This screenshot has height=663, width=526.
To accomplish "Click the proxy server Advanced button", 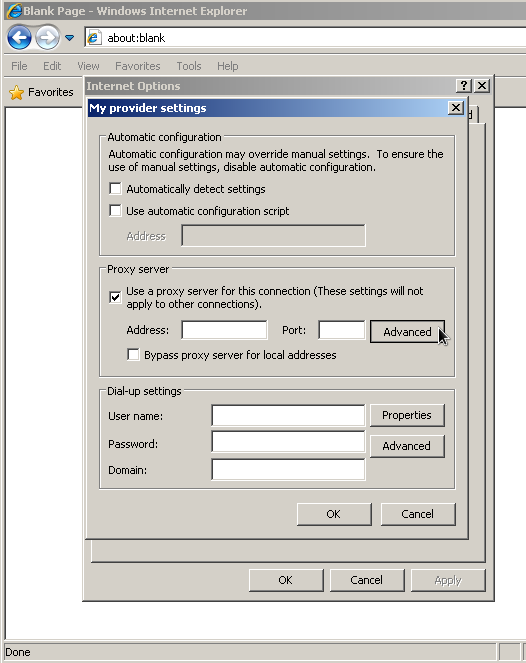I will (x=407, y=332).
